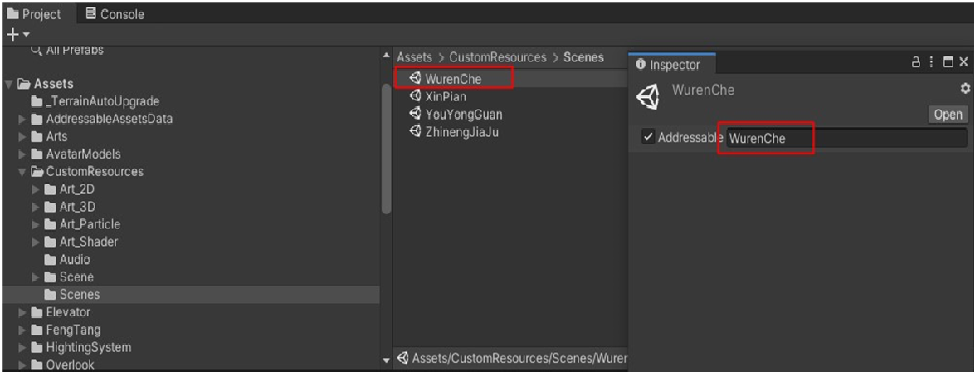Select the WurenChe scene asset icon

click(x=415, y=79)
